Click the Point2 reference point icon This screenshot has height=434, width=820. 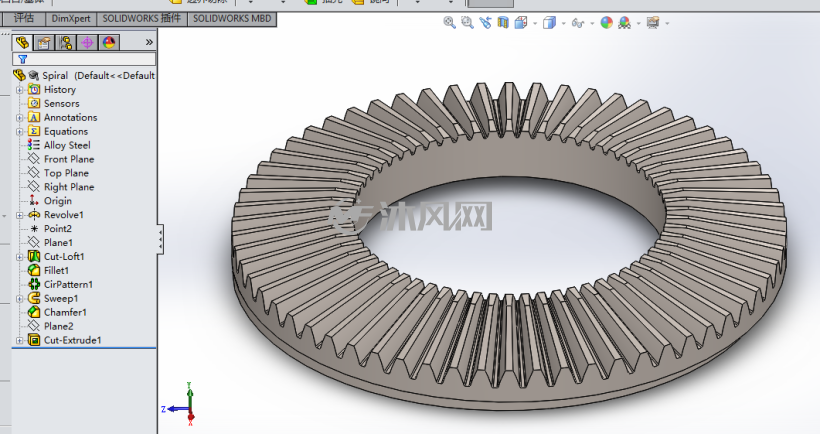[x=34, y=229]
